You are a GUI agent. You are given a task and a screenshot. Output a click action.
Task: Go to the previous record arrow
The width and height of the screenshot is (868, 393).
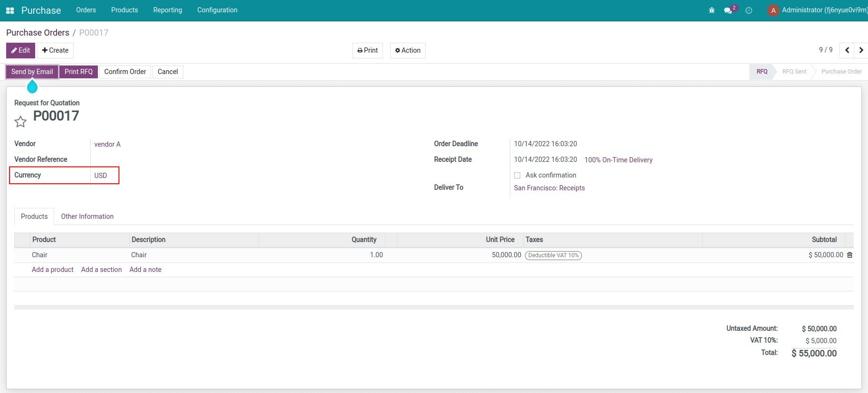coord(847,50)
